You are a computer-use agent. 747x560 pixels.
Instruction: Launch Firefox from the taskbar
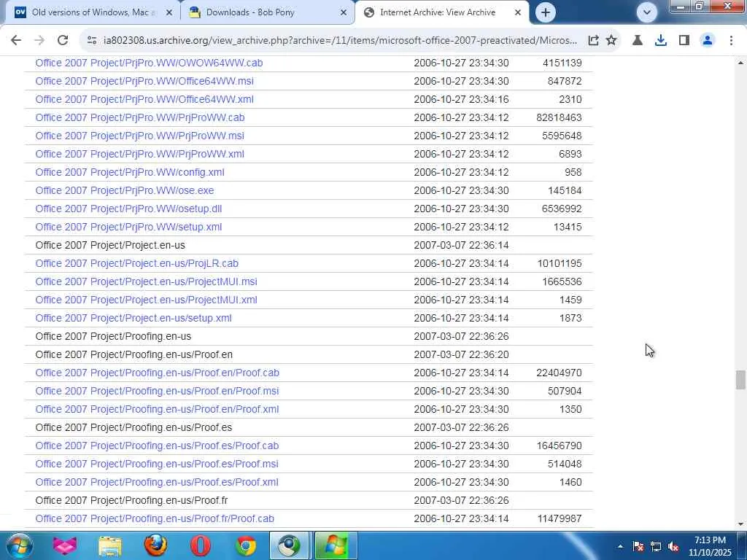(x=155, y=545)
